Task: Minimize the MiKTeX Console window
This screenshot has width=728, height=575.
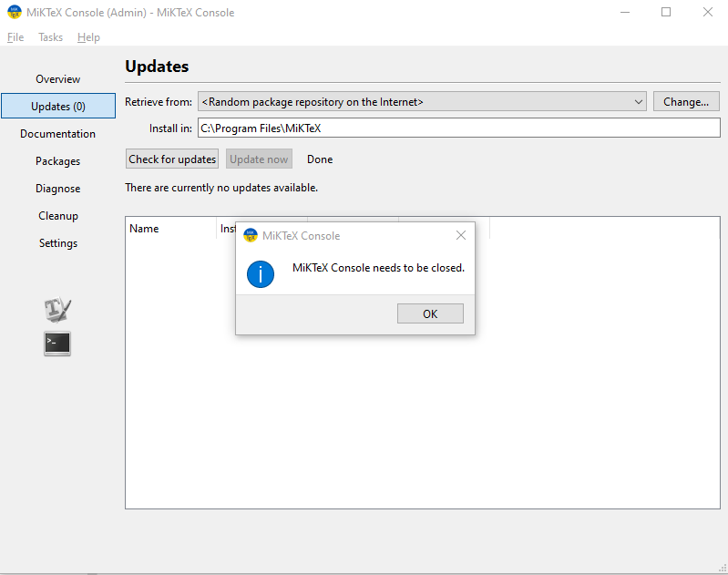Action: [625, 12]
